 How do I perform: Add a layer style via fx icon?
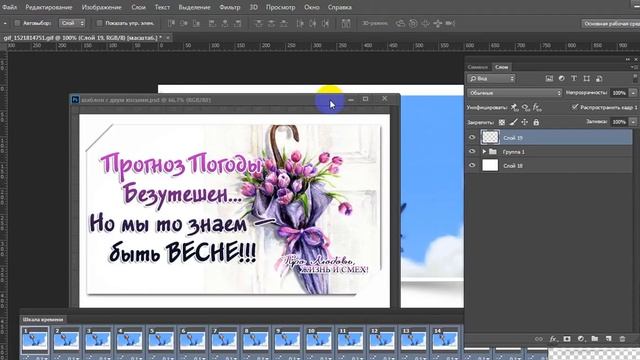[x=553, y=339]
